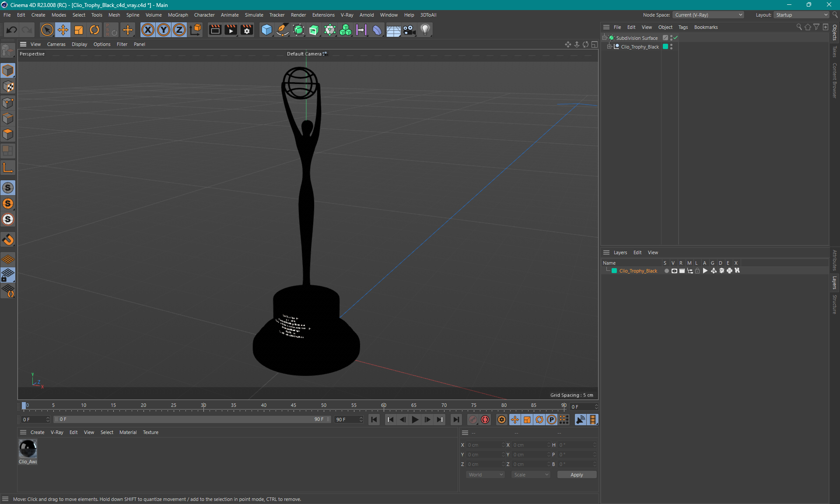Switch to Edges mode
The image size is (840, 504).
tap(8, 119)
